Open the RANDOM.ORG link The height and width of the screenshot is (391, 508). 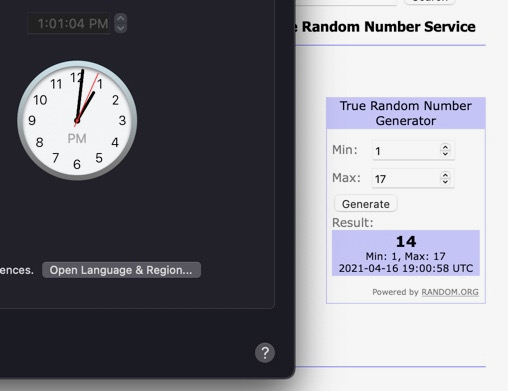point(450,292)
